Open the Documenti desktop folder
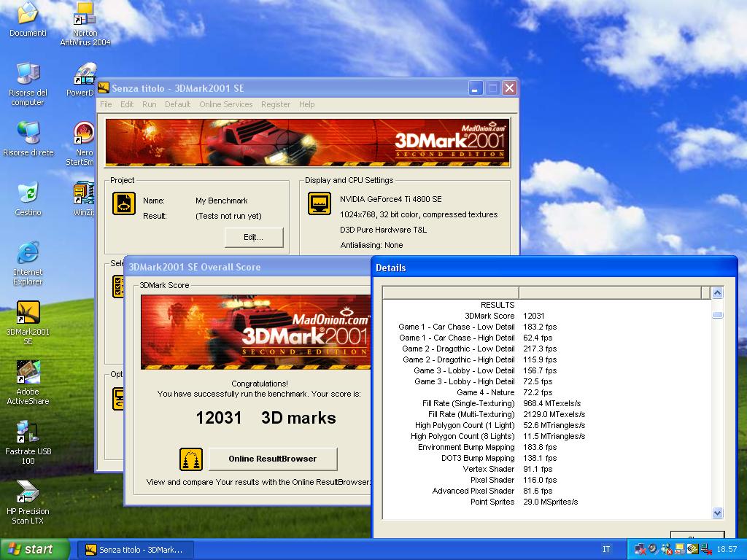This screenshot has height=560, width=747. point(28,20)
